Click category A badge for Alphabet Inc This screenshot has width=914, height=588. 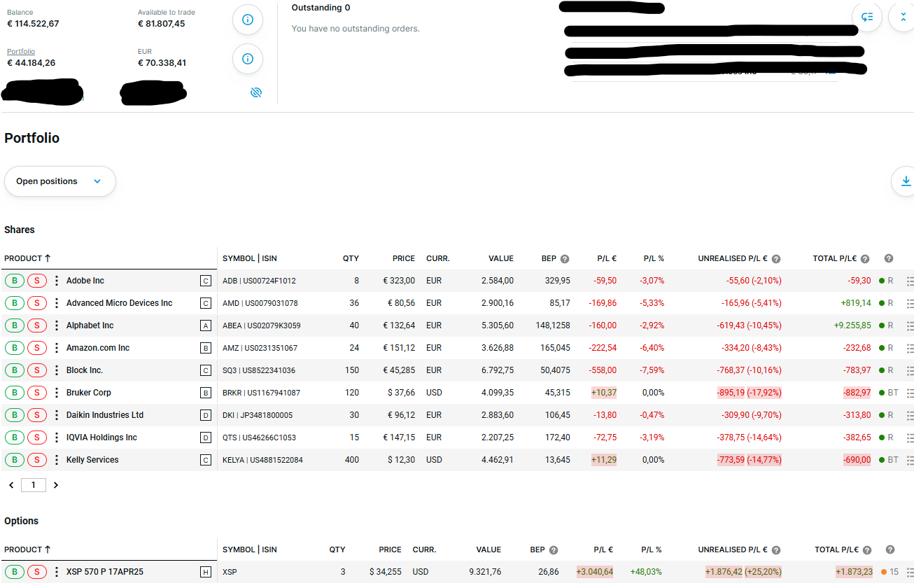pyautogui.click(x=206, y=326)
